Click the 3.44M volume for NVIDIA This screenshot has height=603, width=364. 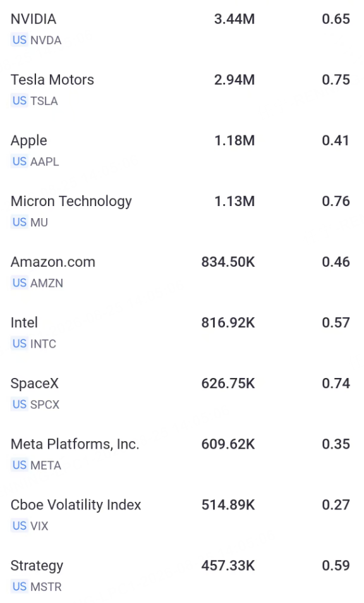pyautogui.click(x=234, y=19)
